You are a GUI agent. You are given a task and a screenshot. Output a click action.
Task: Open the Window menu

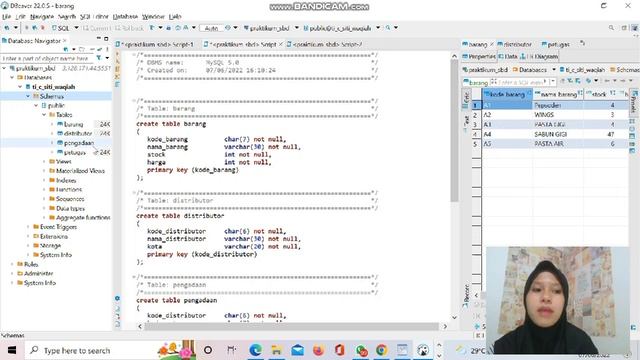(153, 16)
